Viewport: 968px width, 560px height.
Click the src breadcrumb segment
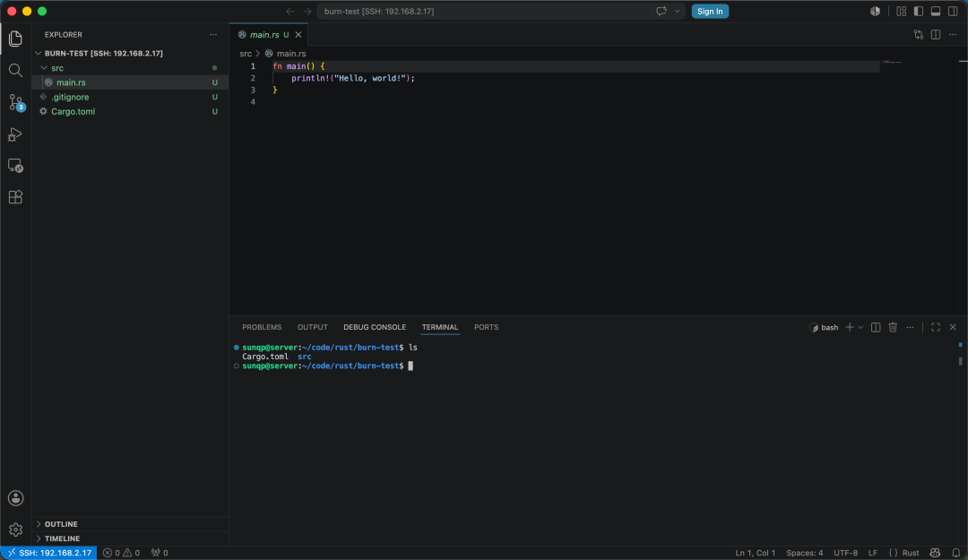tap(246, 54)
